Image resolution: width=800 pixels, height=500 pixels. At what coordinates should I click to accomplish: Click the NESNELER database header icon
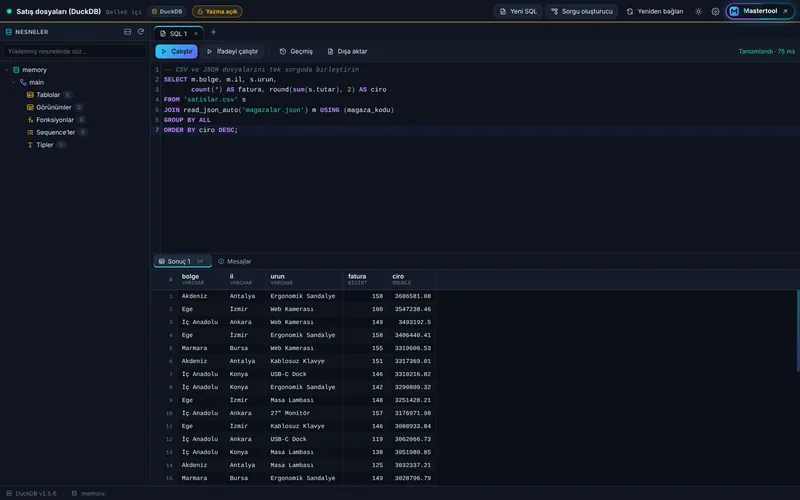[9, 32]
